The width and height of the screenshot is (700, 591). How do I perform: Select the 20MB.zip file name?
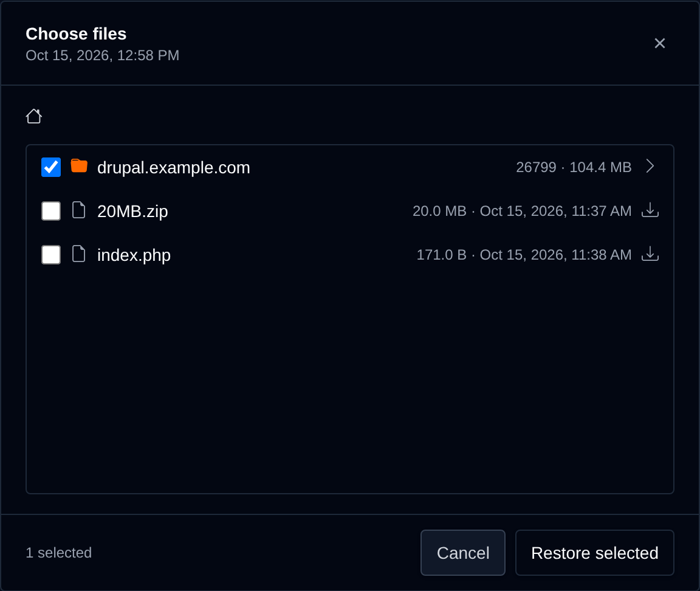[132, 211]
